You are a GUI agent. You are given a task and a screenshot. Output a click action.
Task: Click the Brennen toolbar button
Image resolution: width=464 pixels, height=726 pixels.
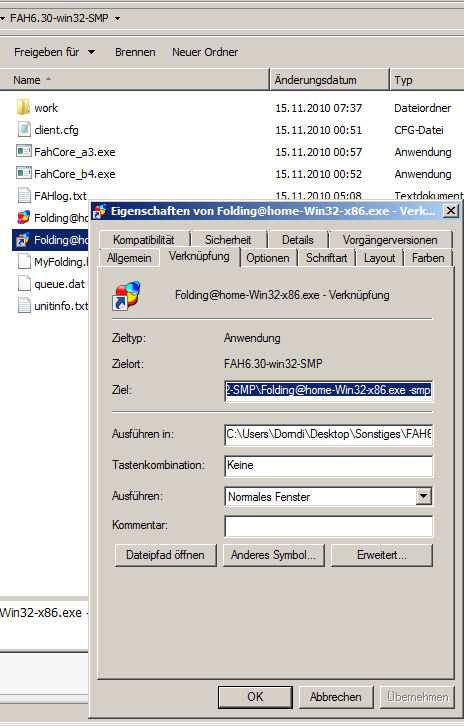135,52
